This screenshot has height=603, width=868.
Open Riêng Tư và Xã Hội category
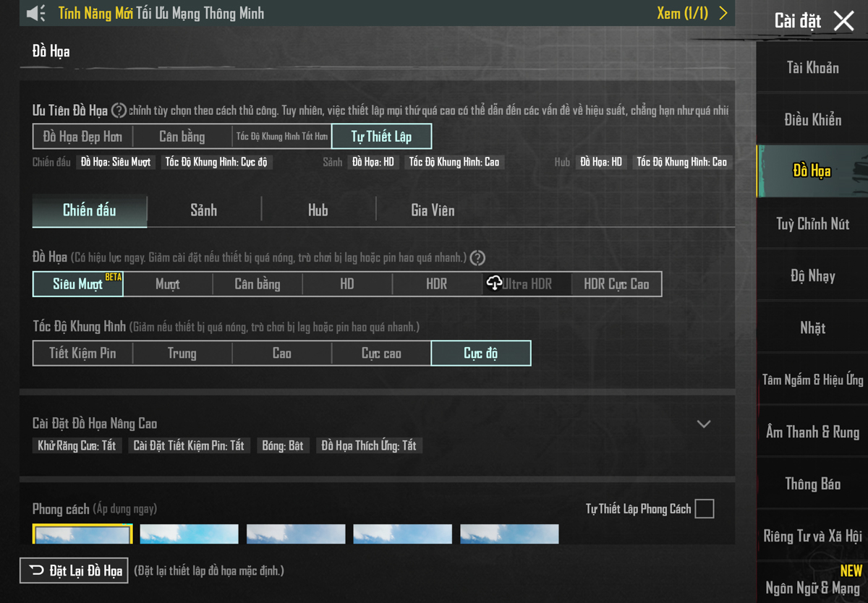(x=812, y=536)
